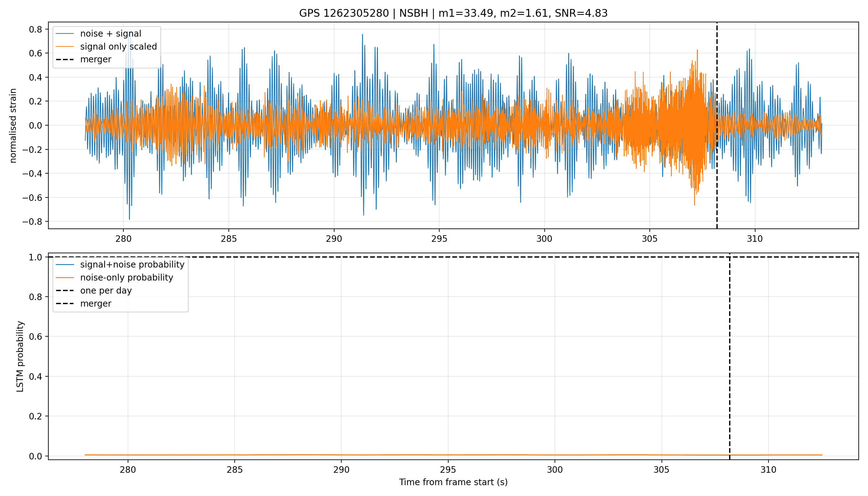Click the 0.8 tick on strain axis
Image resolution: width=868 pixels, height=496 pixels.
(35, 29)
